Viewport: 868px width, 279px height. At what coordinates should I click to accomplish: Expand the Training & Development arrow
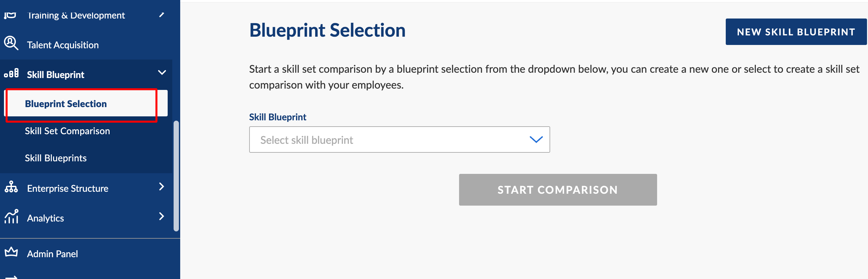pos(162,15)
